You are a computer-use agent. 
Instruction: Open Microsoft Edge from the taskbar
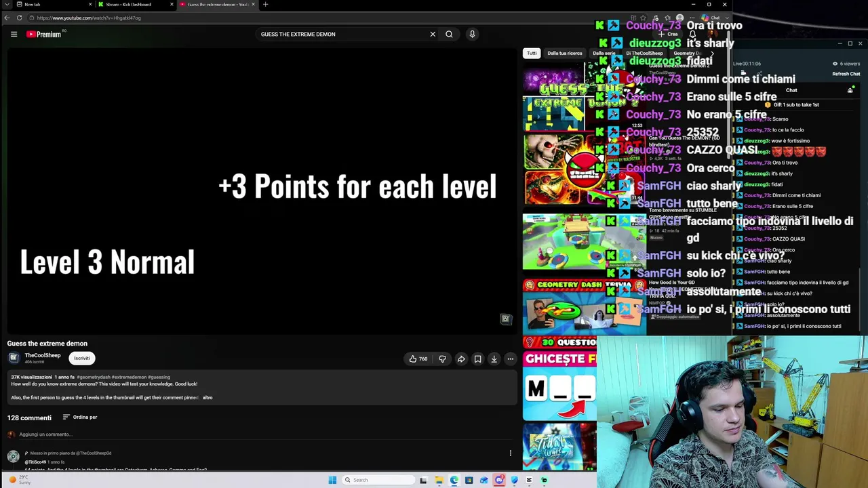click(x=454, y=480)
